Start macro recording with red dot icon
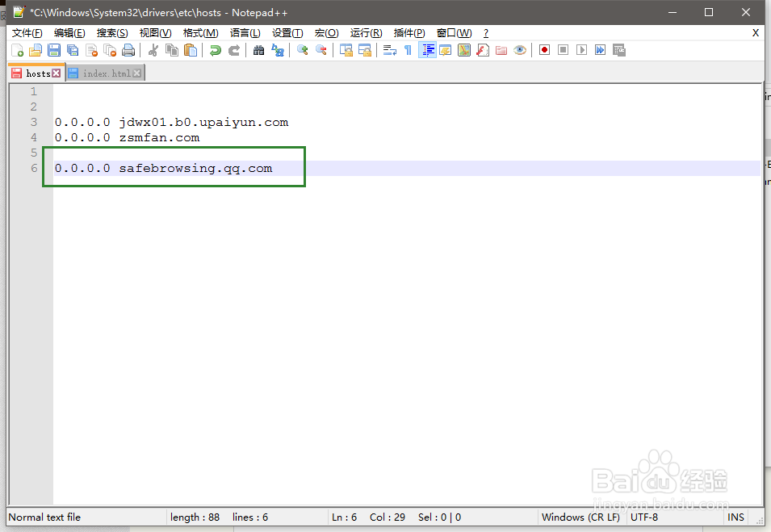771x532 pixels. coord(544,50)
